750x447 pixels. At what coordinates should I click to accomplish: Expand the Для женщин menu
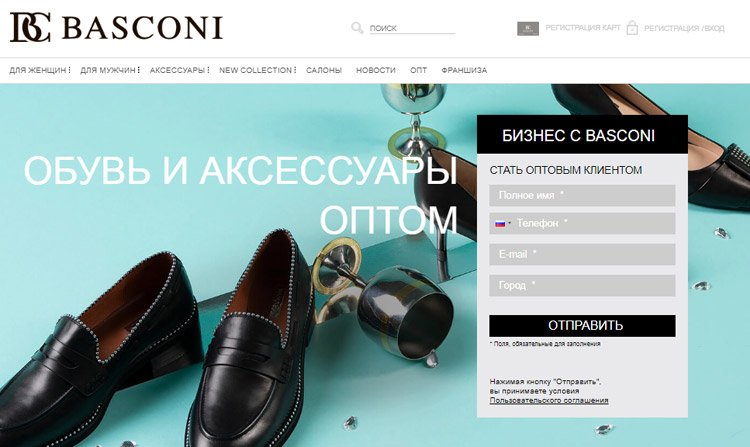point(40,70)
